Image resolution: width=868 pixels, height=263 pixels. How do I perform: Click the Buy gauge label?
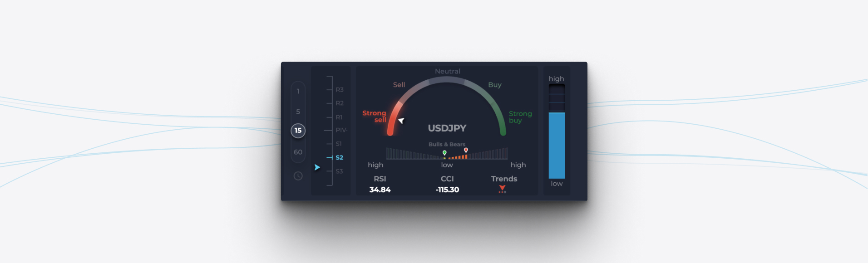(x=495, y=85)
